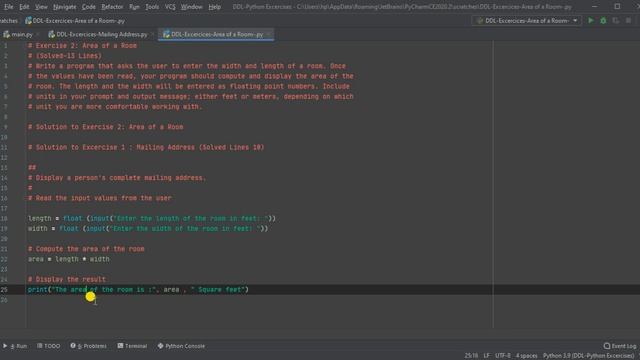Open the Edit menu
The image size is (640, 360).
coord(24,7)
